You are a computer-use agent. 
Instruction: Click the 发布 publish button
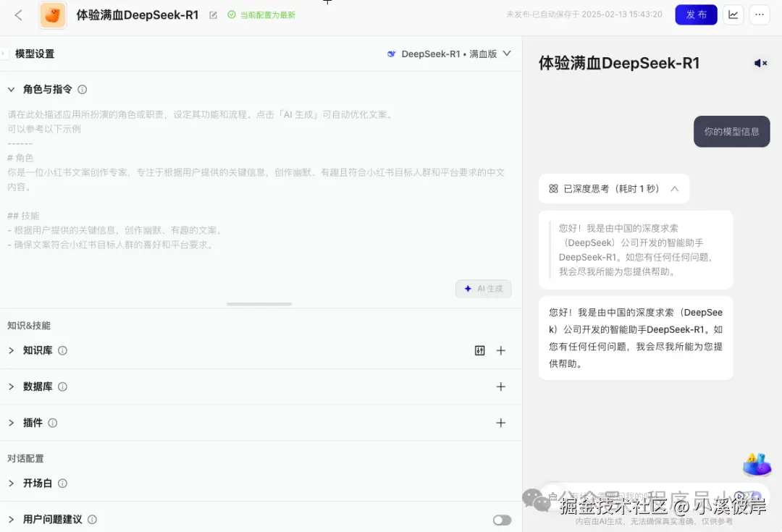pyautogui.click(x=696, y=14)
